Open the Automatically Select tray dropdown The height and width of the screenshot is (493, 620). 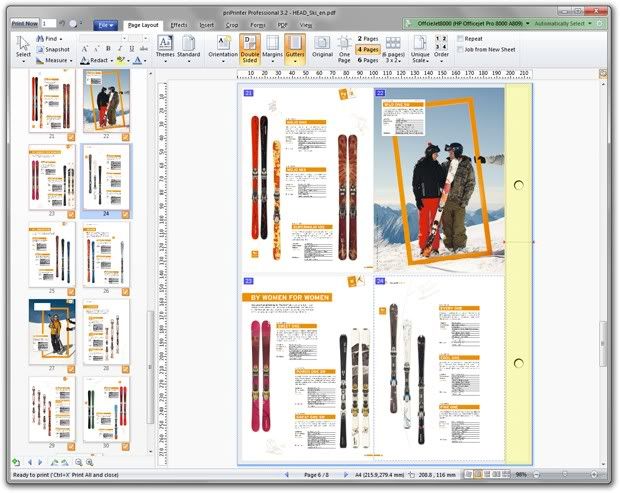[590, 24]
